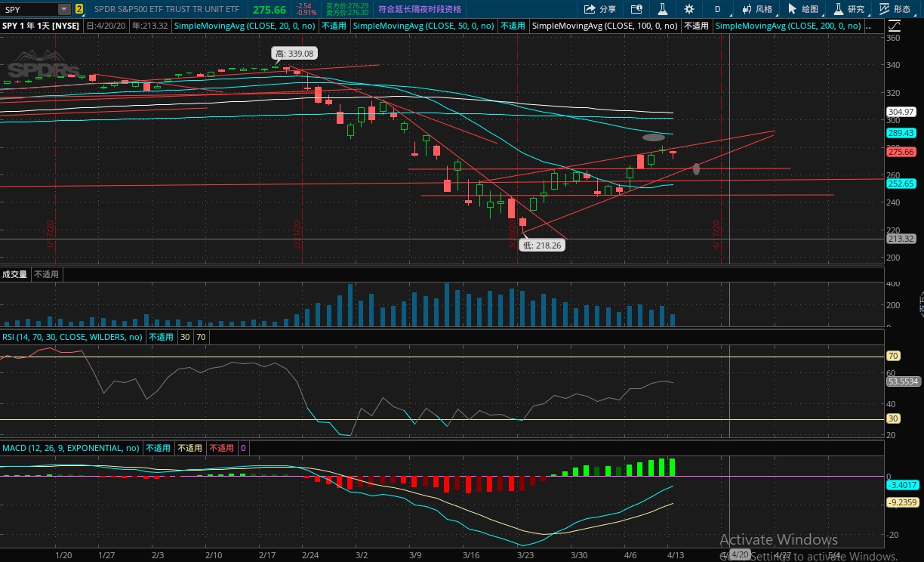Click the 低: 218.26 low price bubble
The image size is (924, 562).
(544, 245)
